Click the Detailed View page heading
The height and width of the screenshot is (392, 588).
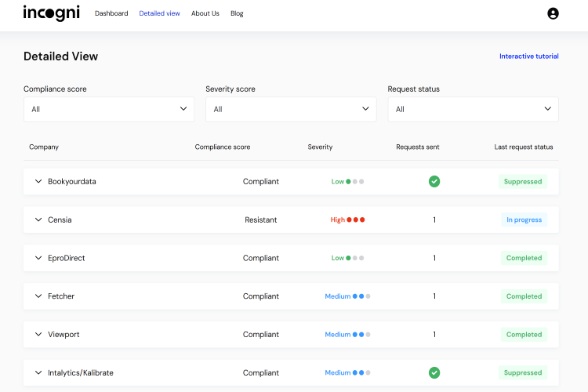coord(60,56)
